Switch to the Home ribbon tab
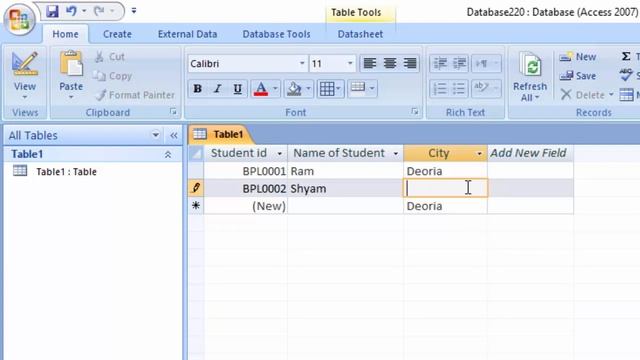This screenshot has height=360, width=640. [x=65, y=34]
